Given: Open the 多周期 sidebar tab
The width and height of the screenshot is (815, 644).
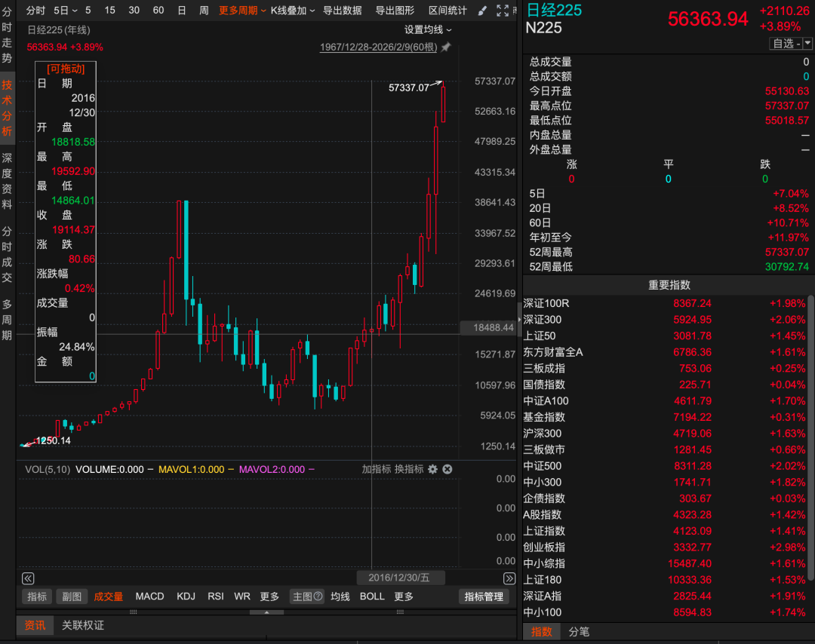Looking at the screenshot, I should (x=7, y=320).
